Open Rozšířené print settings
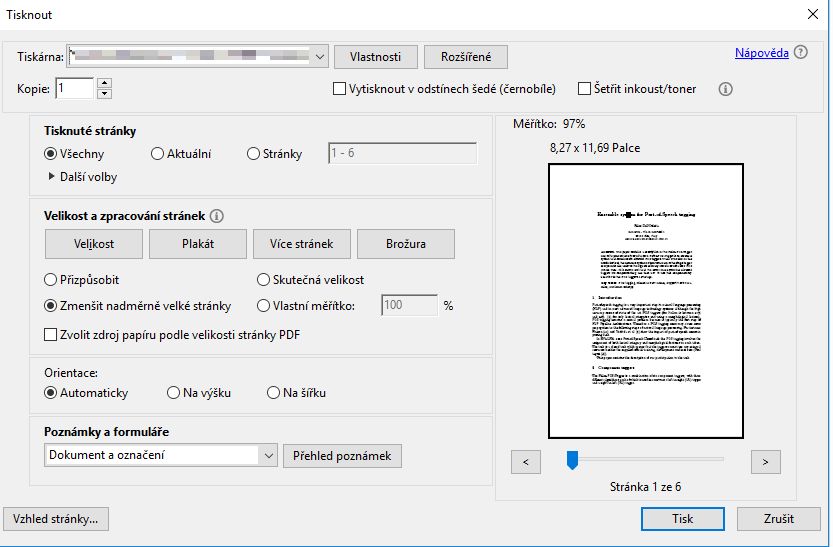The width and height of the screenshot is (833, 547). coord(466,57)
